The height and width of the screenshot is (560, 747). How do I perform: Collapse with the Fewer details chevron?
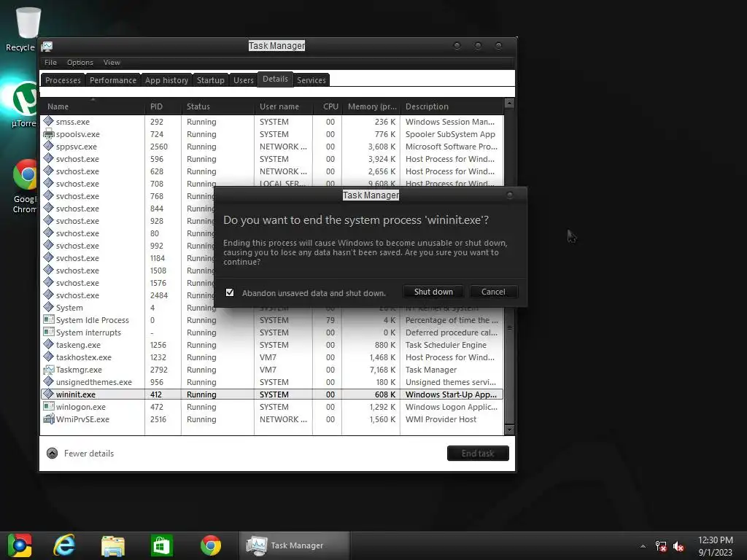point(52,454)
